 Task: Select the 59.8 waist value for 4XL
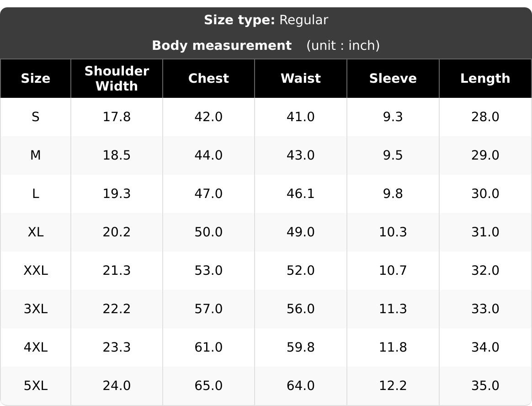(x=301, y=347)
